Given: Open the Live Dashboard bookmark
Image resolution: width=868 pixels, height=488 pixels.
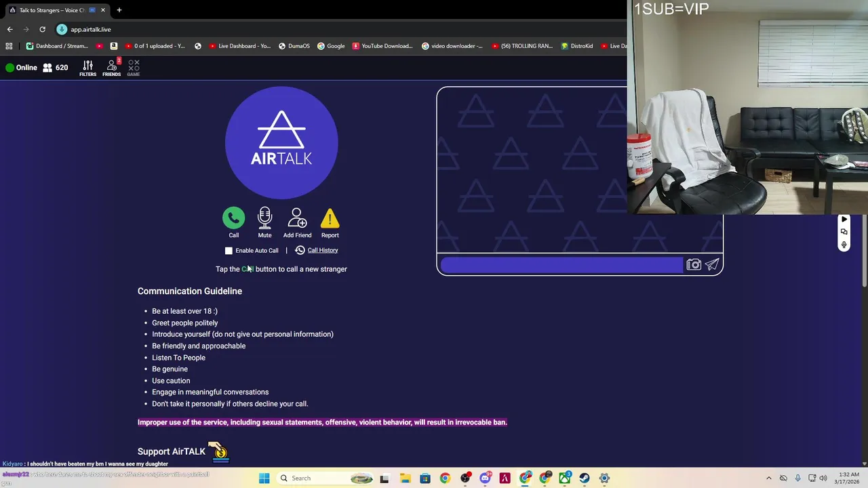Looking at the screenshot, I should point(240,46).
